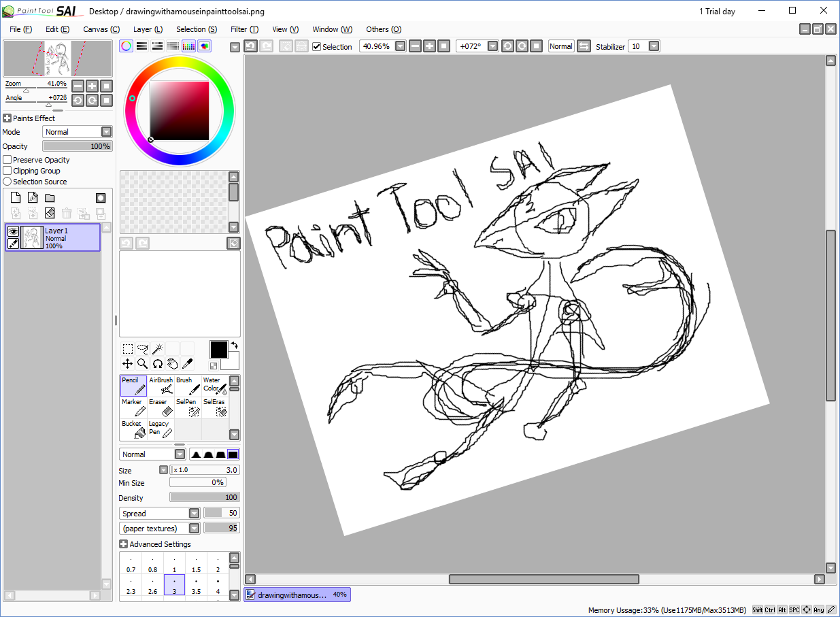Select the SelPen tool
The height and width of the screenshot is (617, 840).
click(188, 407)
